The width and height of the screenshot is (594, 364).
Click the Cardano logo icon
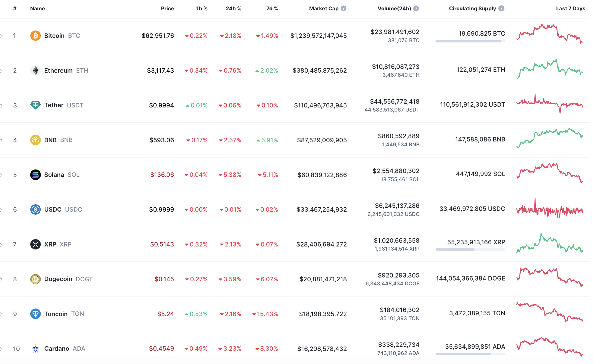pos(35,348)
